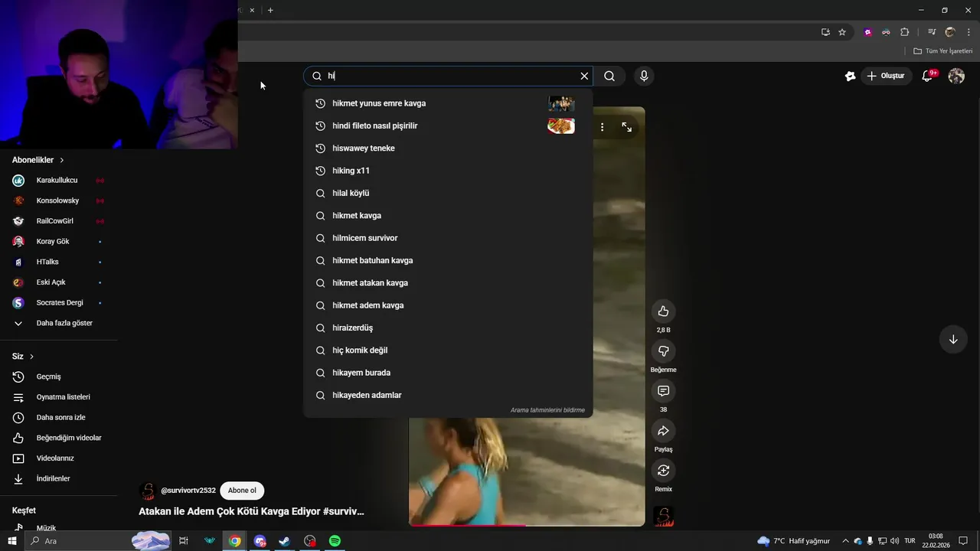
Task: Open the RailCowGirl subscription
Action: [58, 221]
